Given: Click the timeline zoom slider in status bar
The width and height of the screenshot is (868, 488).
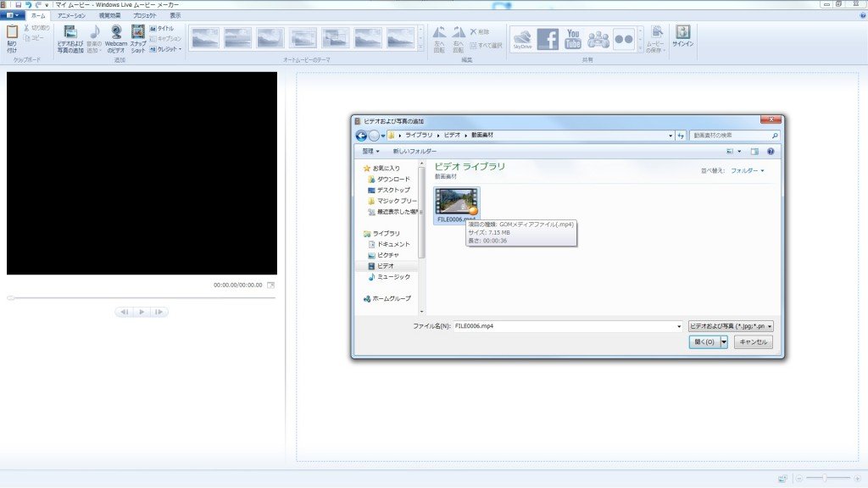Looking at the screenshot, I should click(824, 478).
